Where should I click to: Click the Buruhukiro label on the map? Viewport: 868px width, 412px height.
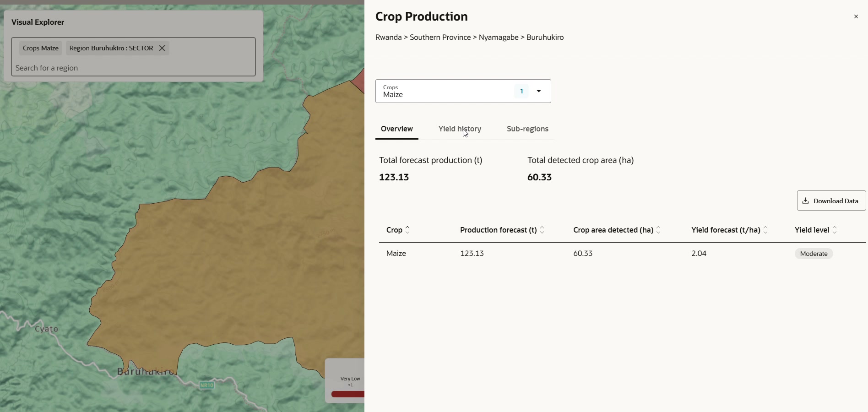click(x=145, y=372)
